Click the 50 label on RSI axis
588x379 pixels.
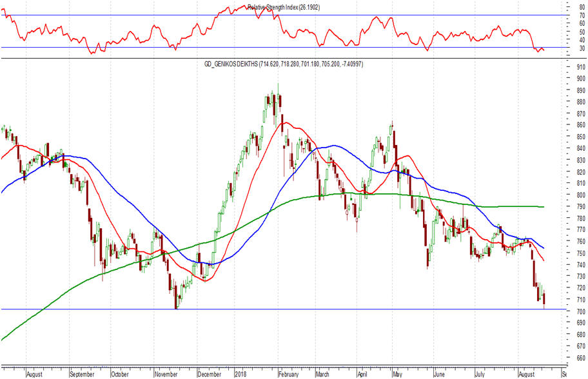point(582,32)
